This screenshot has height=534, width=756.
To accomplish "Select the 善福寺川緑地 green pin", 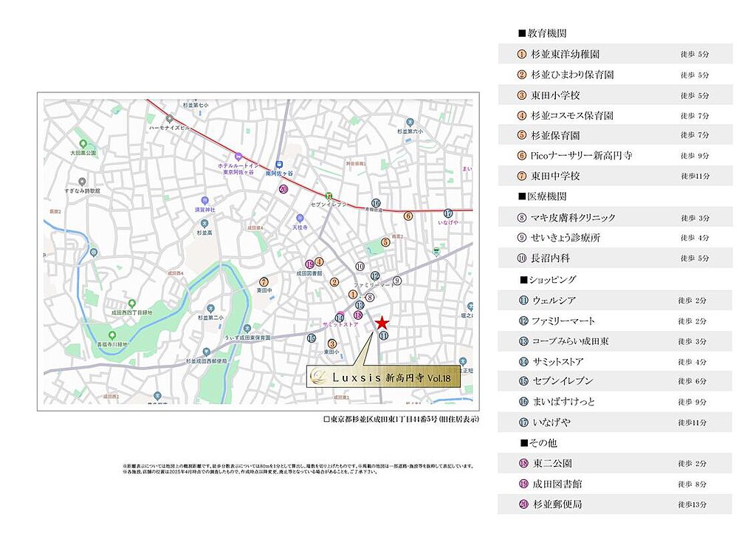I will (x=112, y=335).
